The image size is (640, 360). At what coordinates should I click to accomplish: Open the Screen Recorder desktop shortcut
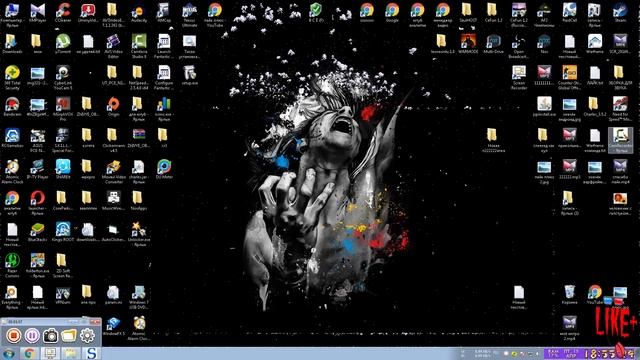[x=518, y=78]
